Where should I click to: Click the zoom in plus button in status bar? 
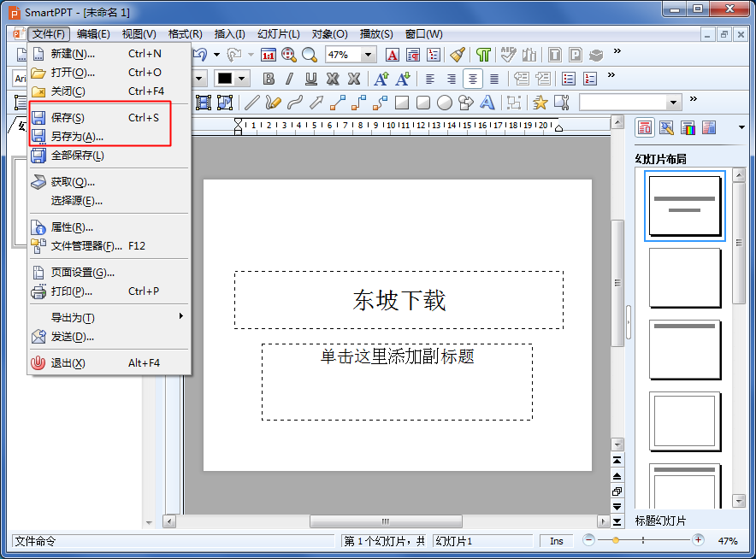(698, 540)
